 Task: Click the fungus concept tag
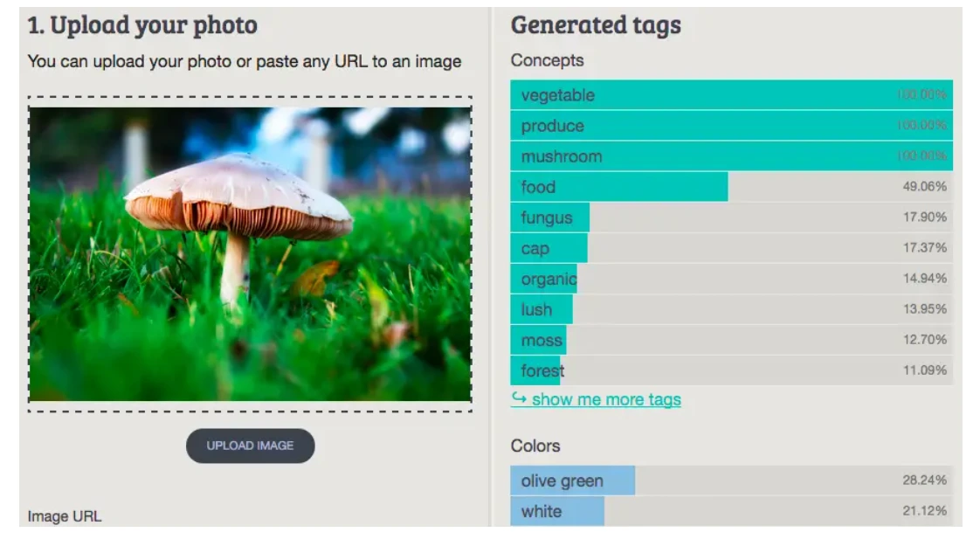(549, 217)
